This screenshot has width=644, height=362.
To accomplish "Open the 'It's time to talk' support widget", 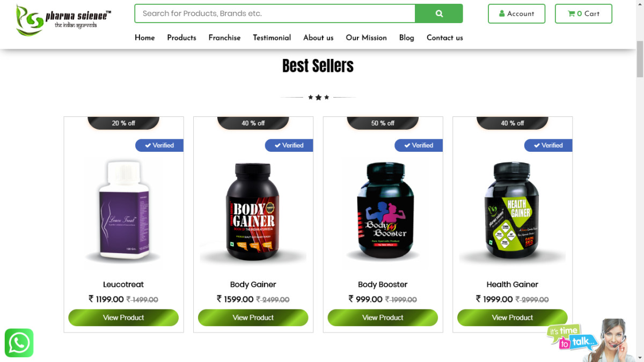I will (591, 340).
